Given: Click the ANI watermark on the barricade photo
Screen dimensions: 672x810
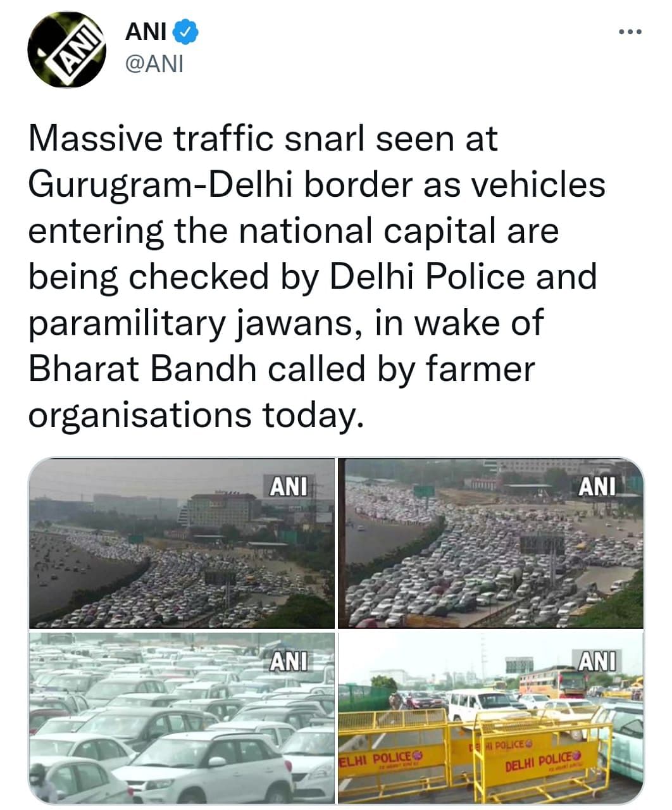Looking at the screenshot, I should [597, 662].
